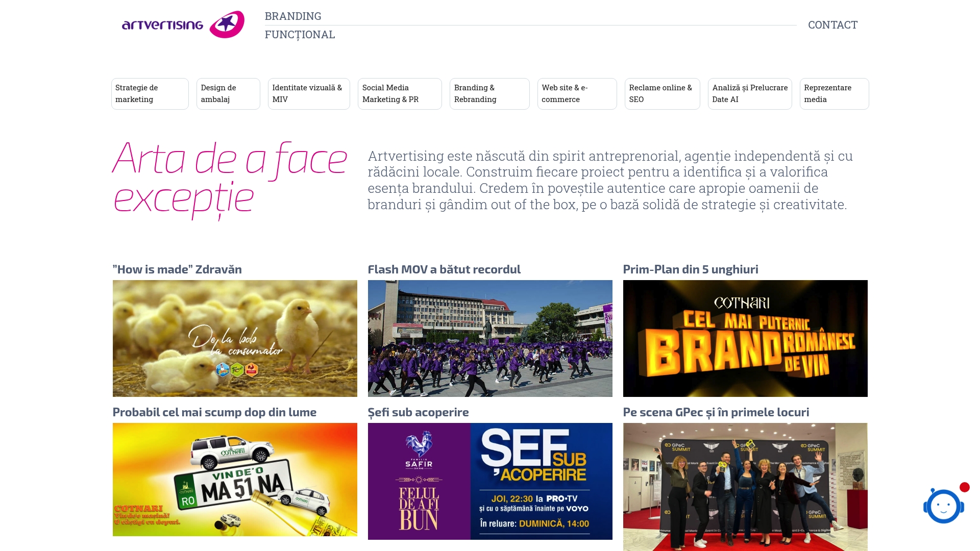Open the chicks Zdravăn project thumbnail
This screenshot has height=551, width=980.
[235, 338]
